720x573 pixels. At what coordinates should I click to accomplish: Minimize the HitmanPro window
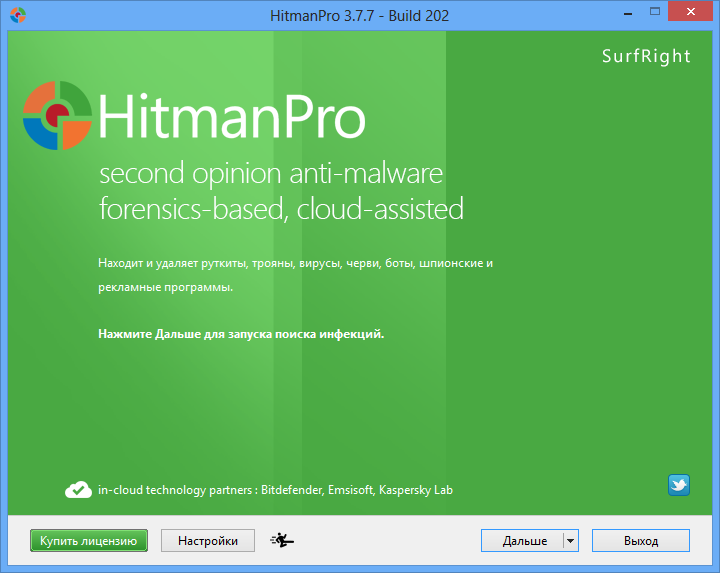(628, 12)
